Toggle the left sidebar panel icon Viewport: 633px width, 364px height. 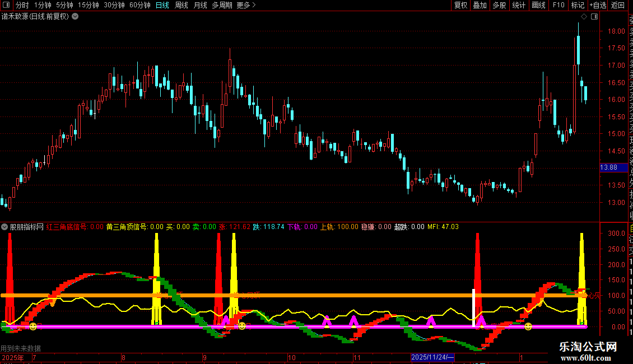click(6, 5)
